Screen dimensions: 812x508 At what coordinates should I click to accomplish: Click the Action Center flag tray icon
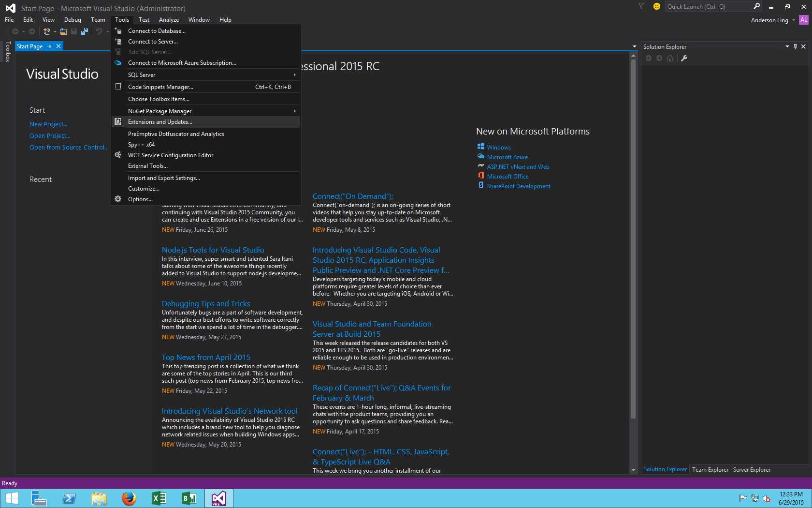743,498
